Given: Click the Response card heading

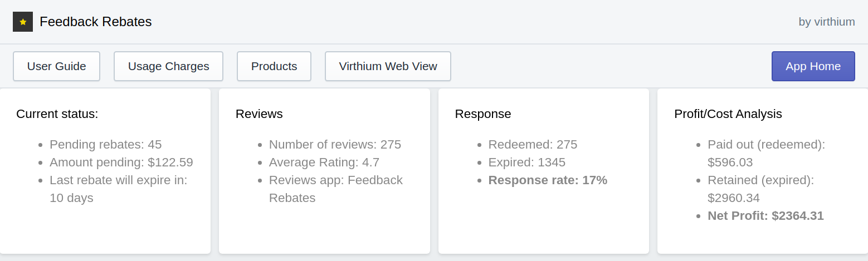Looking at the screenshot, I should click(x=482, y=114).
